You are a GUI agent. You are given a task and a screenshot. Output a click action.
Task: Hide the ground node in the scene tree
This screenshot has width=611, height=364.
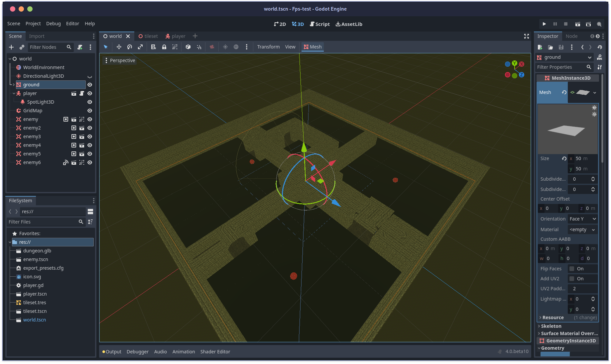[89, 85]
